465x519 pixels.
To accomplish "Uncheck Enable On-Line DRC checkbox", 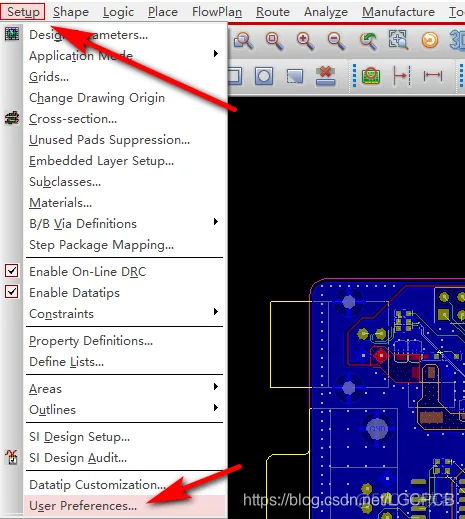I will point(12,271).
